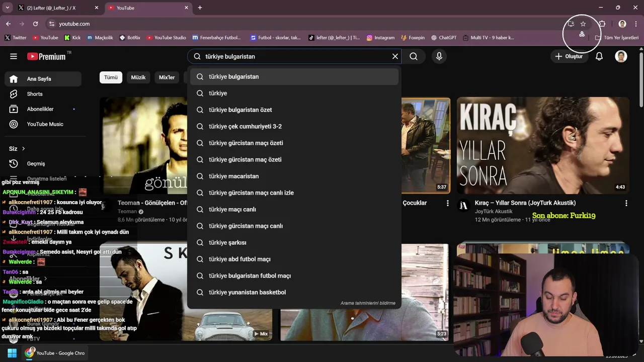Bookmark this page with the star icon
The height and width of the screenshot is (362, 644).
583,24
